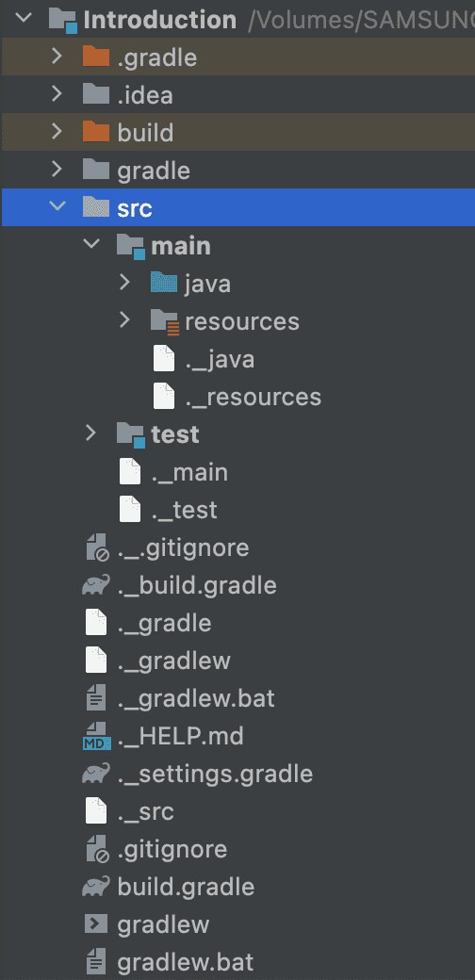The width and height of the screenshot is (475, 980).
Task: Expand the test module folder
Action: point(91,433)
